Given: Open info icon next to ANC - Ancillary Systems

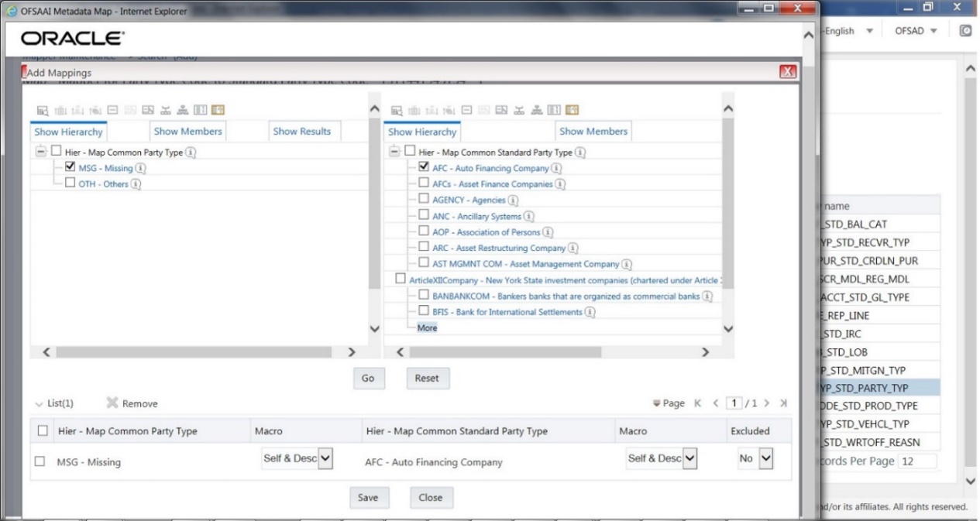Looking at the screenshot, I should [x=529, y=216].
